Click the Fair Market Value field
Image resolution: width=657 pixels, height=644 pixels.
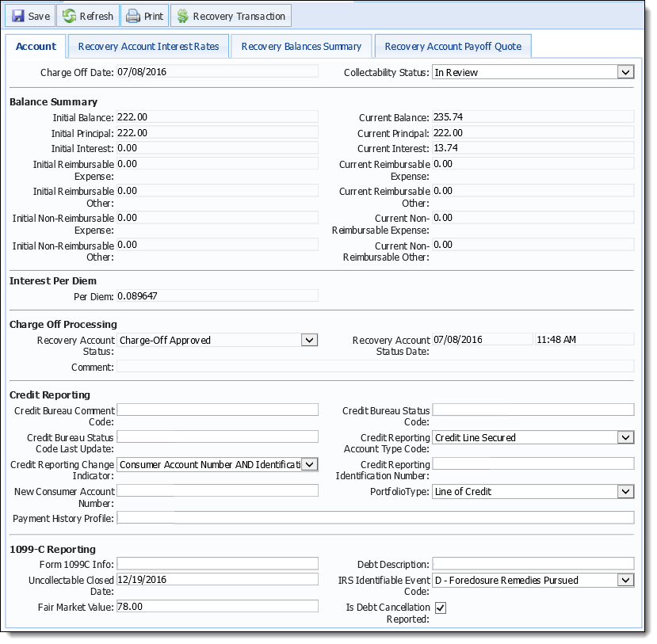tap(217, 606)
